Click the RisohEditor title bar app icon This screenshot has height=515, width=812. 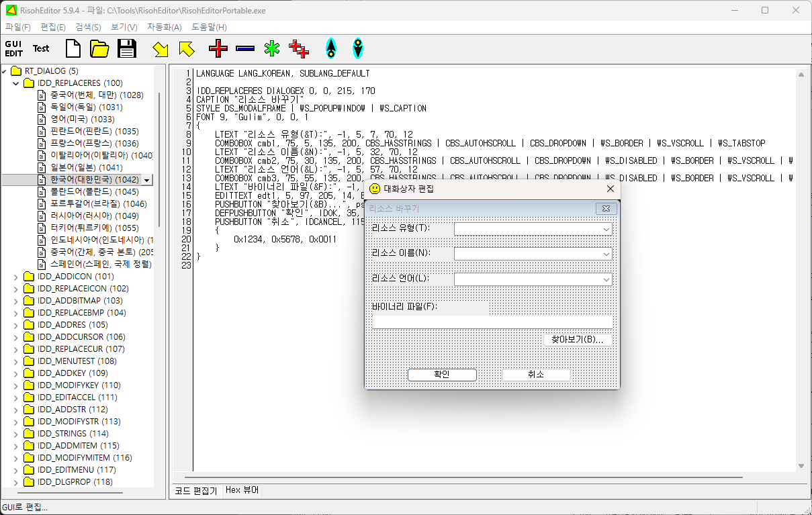[11, 10]
